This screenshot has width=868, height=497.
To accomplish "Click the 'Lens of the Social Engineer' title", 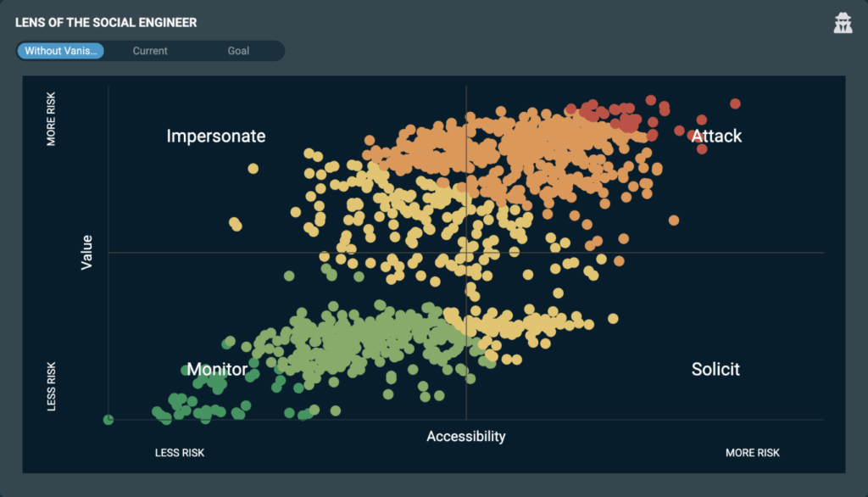I will (106, 23).
